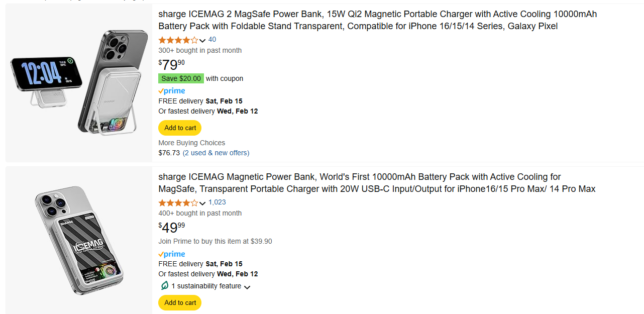Open the ICEMAG Magnetic Power Bank image
Screen dimensions: 644x314
pos(79,240)
